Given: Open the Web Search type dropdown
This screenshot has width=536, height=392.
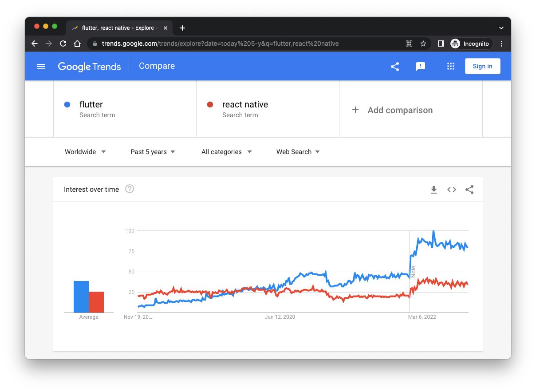Looking at the screenshot, I should [x=298, y=152].
